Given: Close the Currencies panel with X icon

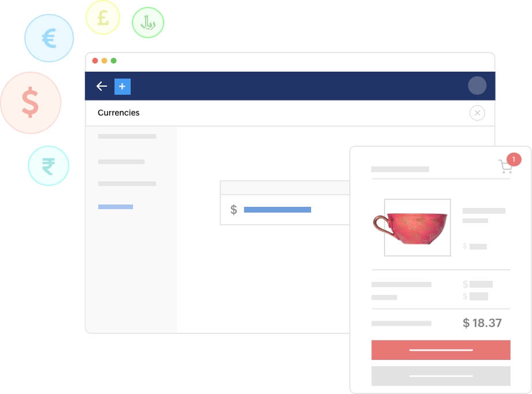Looking at the screenshot, I should tap(477, 113).
